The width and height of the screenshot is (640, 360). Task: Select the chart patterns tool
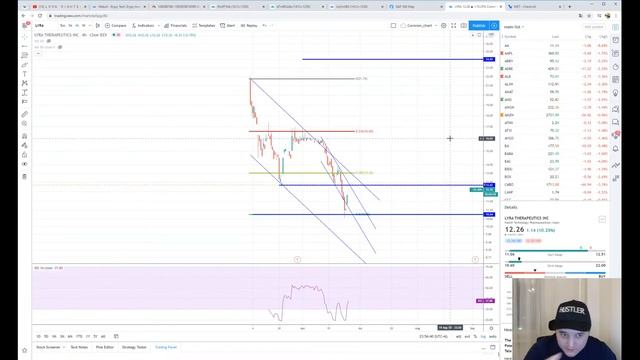[25, 83]
